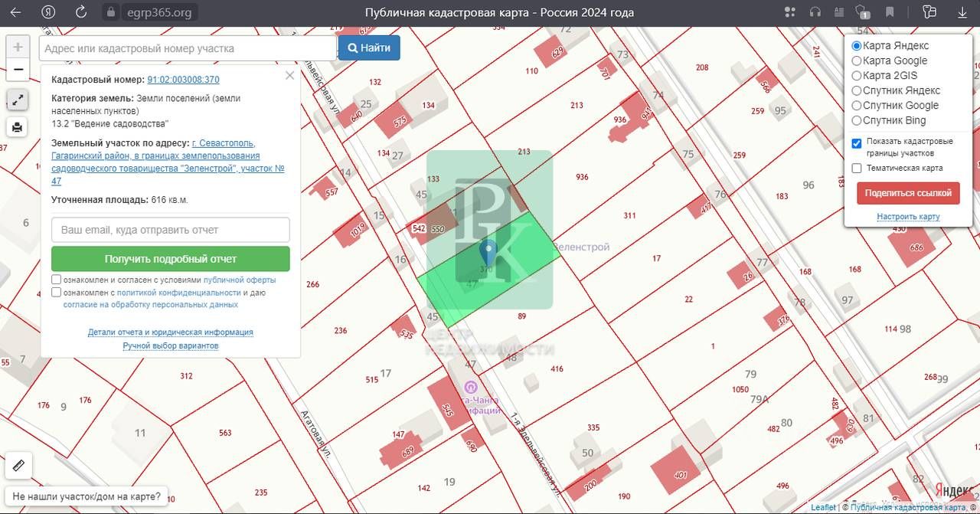Bookmark this page in the browser
The image size is (980, 514).
pos(890,12)
